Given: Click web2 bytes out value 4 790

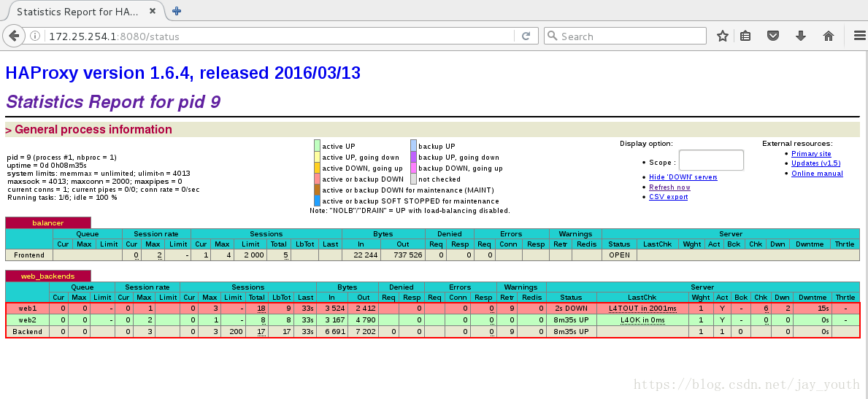Looking at the screenshot, I should coord(366,320).
